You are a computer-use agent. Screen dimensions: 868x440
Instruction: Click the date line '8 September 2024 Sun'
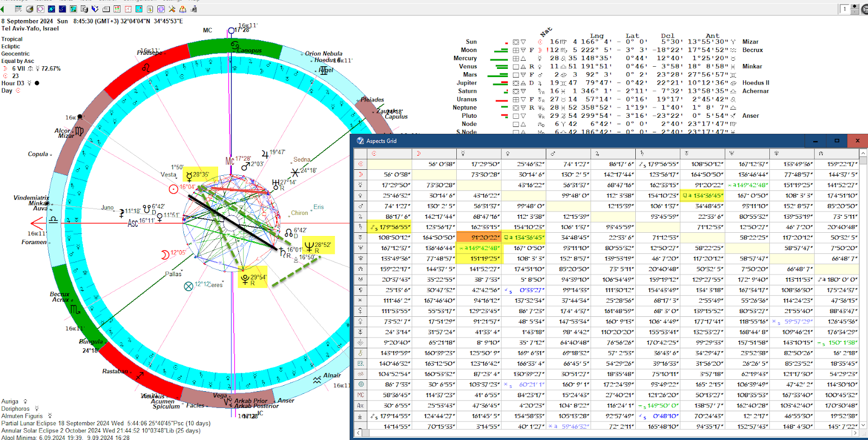pos(35,21)
